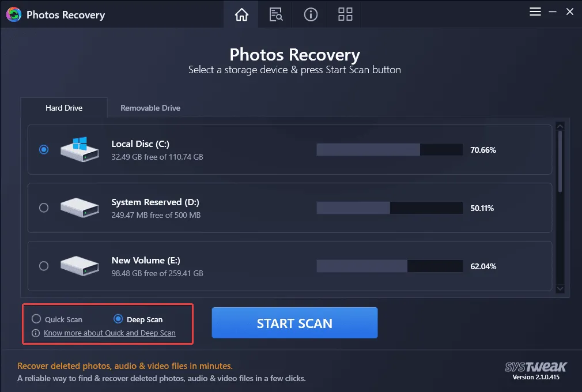Choose the Quick Scan option
The image size is (582, 392).
[x=57, y=319]
